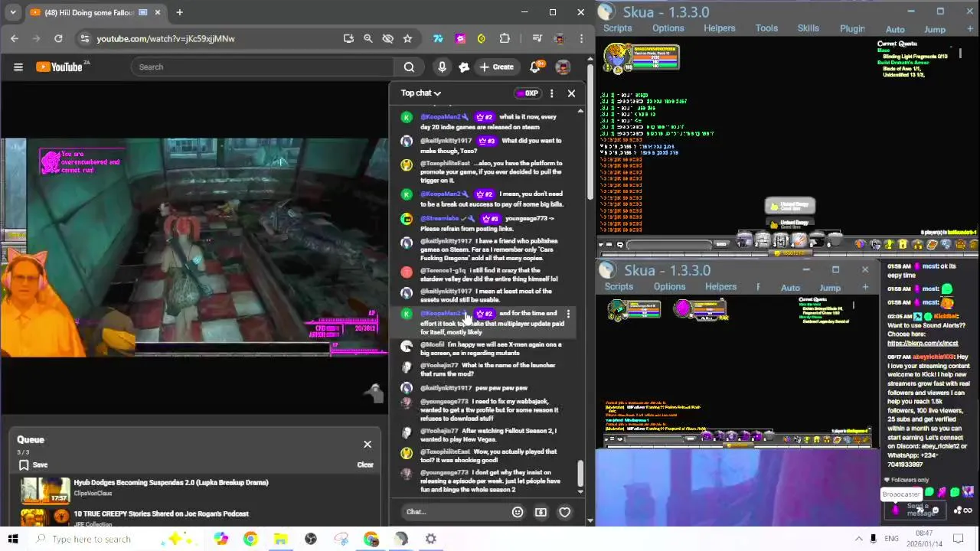The width and height of the screenshot is (980, 551).
Task: Open Copilot icon on taskbar
Action: [220, 540]
